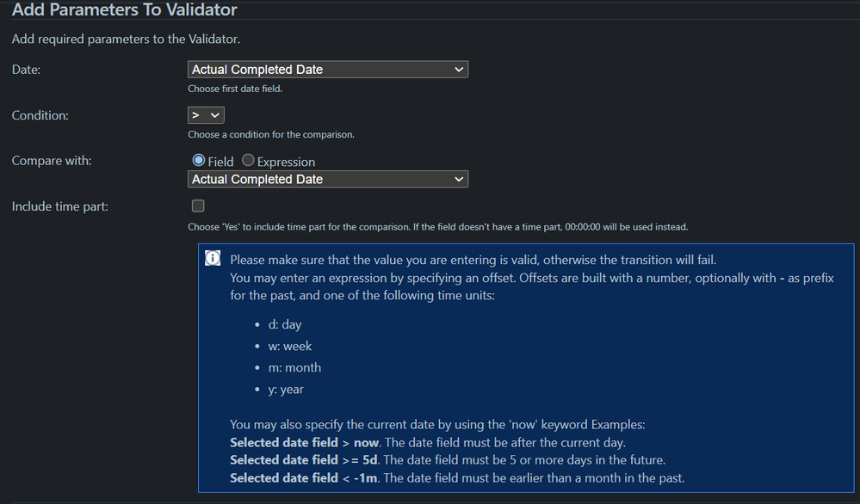Select the Field radio button
This screenshot has width=860, height=504.
[199, 161]
